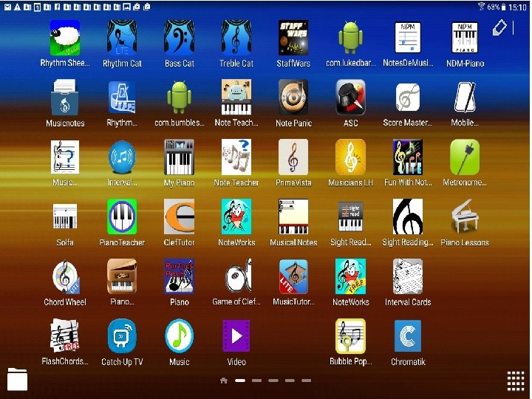Launch the Interval app
Screen dimensions: 532x399
pyautogui.click(x=122, y=157)
